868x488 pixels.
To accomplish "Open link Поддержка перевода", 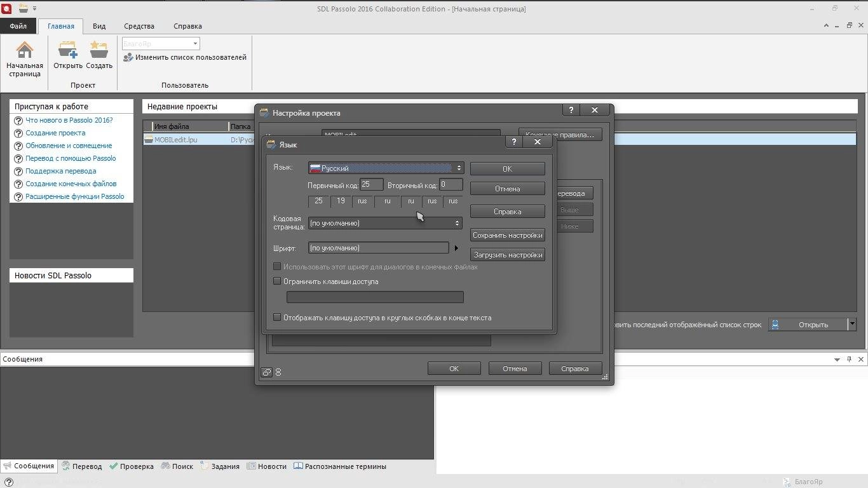I will click(61, 171).
